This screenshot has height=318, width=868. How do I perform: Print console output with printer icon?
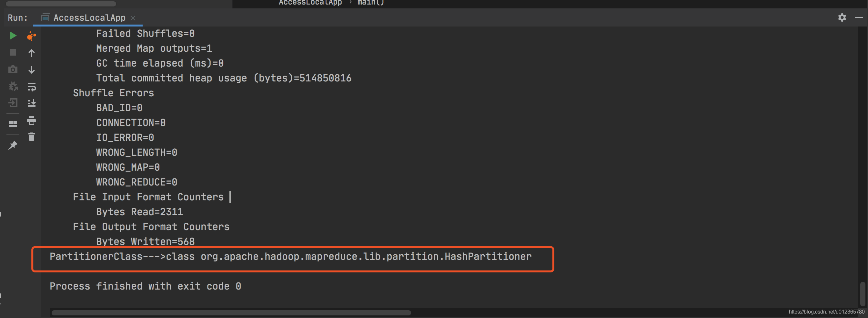pyautogui.click(x=31, y=120)
